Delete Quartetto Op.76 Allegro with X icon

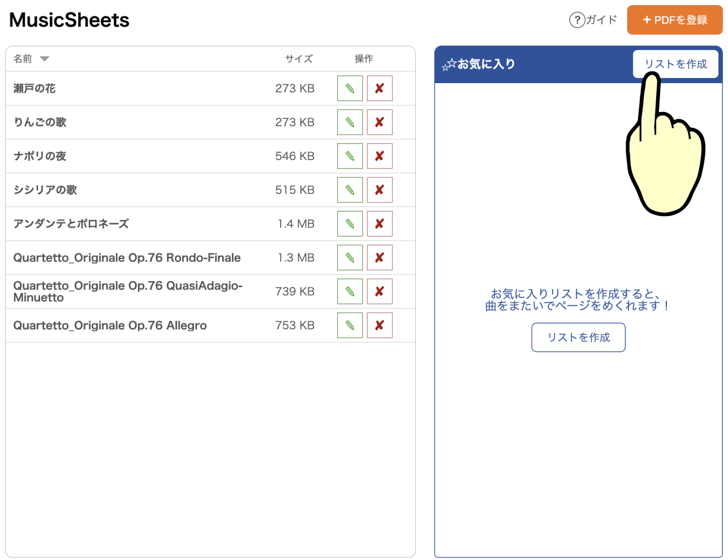380,325
